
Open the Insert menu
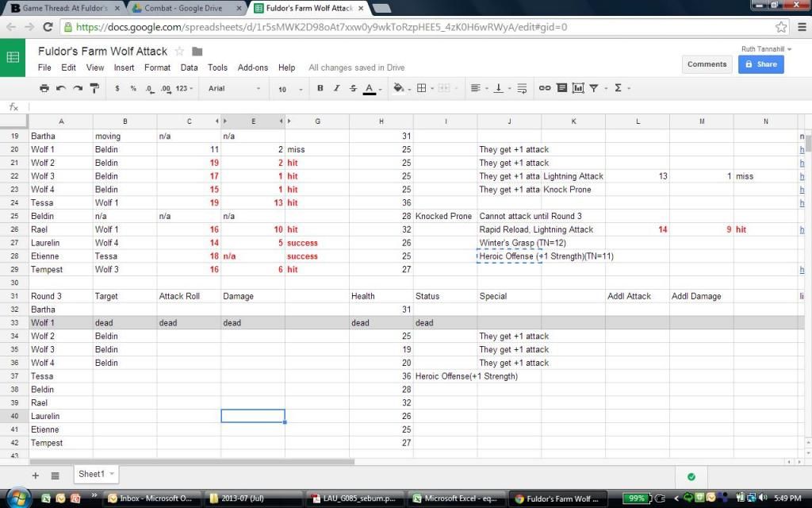(x=124, y=67)
